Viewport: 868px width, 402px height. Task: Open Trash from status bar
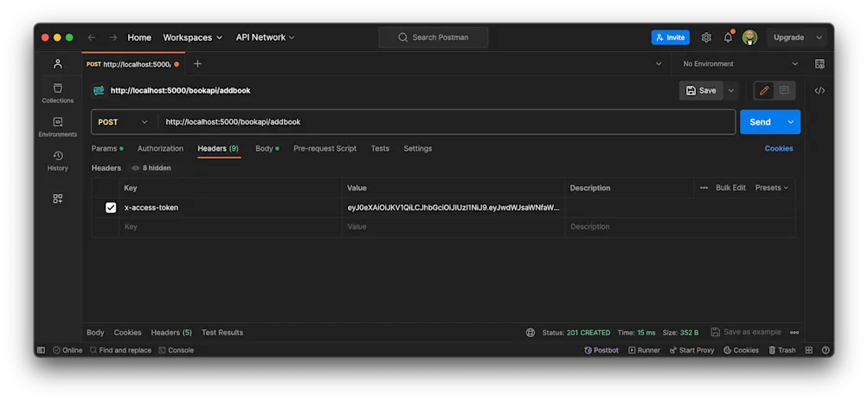pos(781,350)
